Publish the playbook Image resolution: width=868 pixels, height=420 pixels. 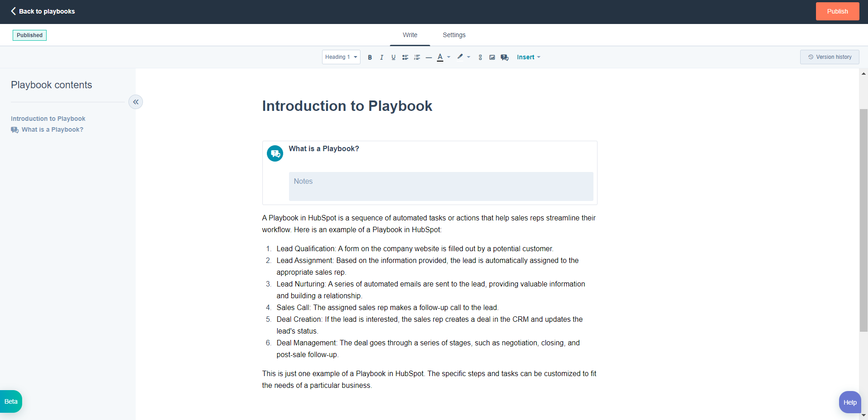837,11
